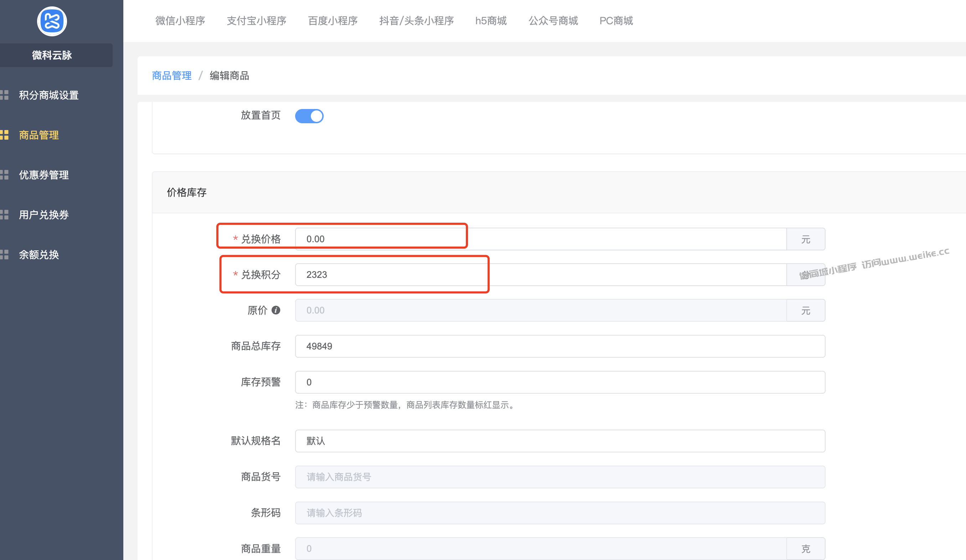Image resolution: width=966 pixels, height=560 pixels.
Task: Click the 克 unit suffix of 商品重量
Action: [806, 549]
